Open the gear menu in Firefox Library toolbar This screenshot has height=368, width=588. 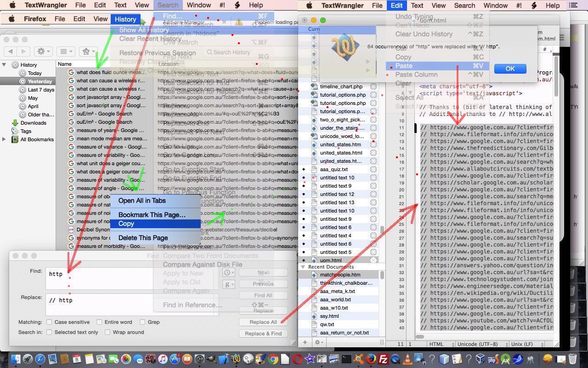click(41, 52)
